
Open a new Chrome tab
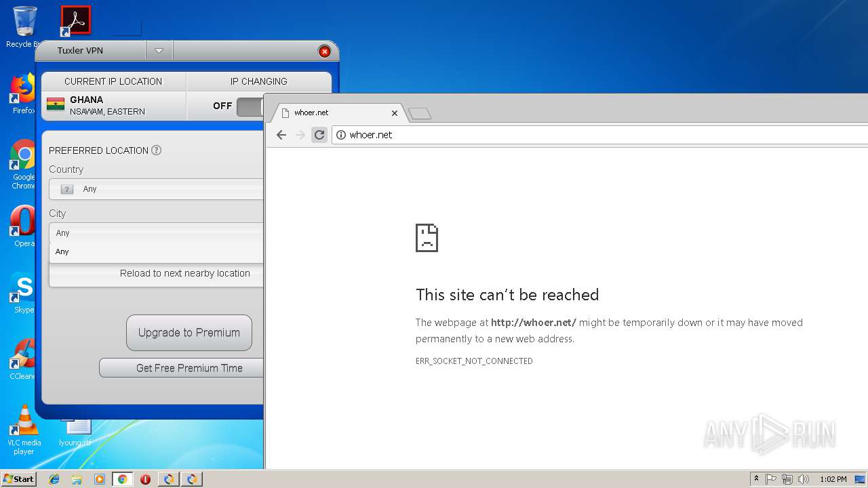point(420,113)
